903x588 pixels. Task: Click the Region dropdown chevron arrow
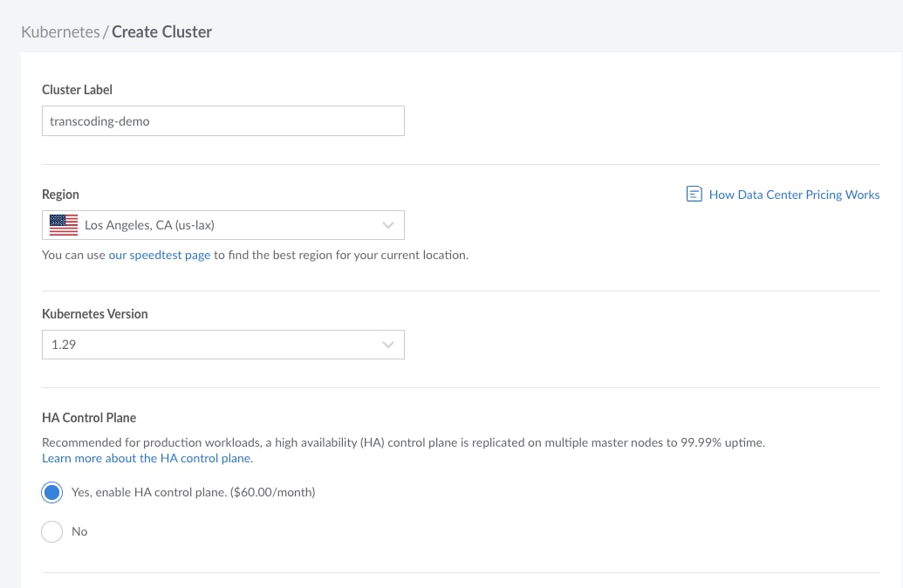coord(388,225)
